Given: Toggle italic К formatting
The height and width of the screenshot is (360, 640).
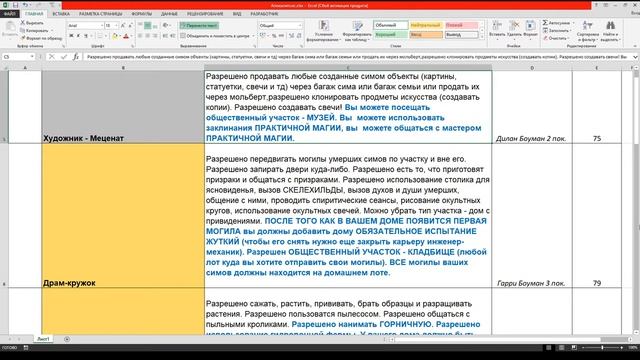Looking at the screenshot, I should tap(78, 36).
